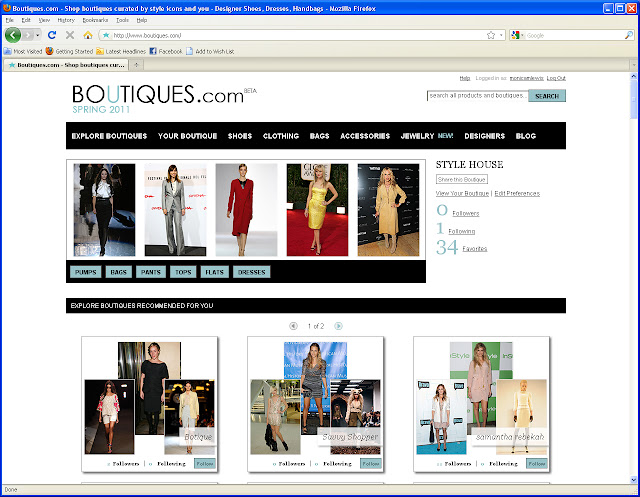The height and width of the screenshot is (497, 640).
Task: Go to the Home page icon
Action: (88, 35)
